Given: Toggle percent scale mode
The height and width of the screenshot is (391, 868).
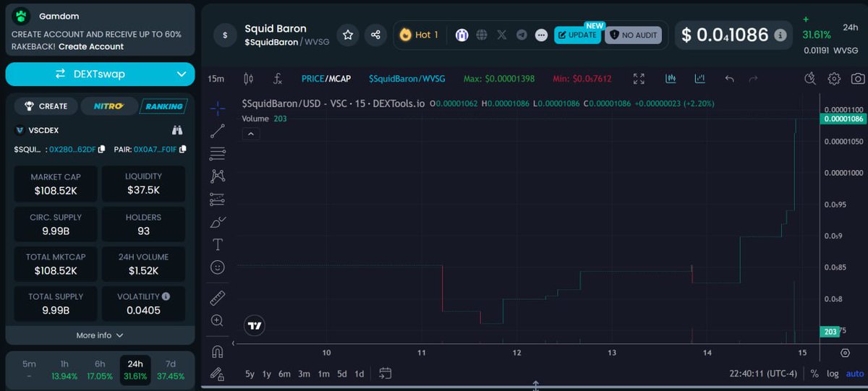Looking at the screenshot, I should tap(814, 374).
